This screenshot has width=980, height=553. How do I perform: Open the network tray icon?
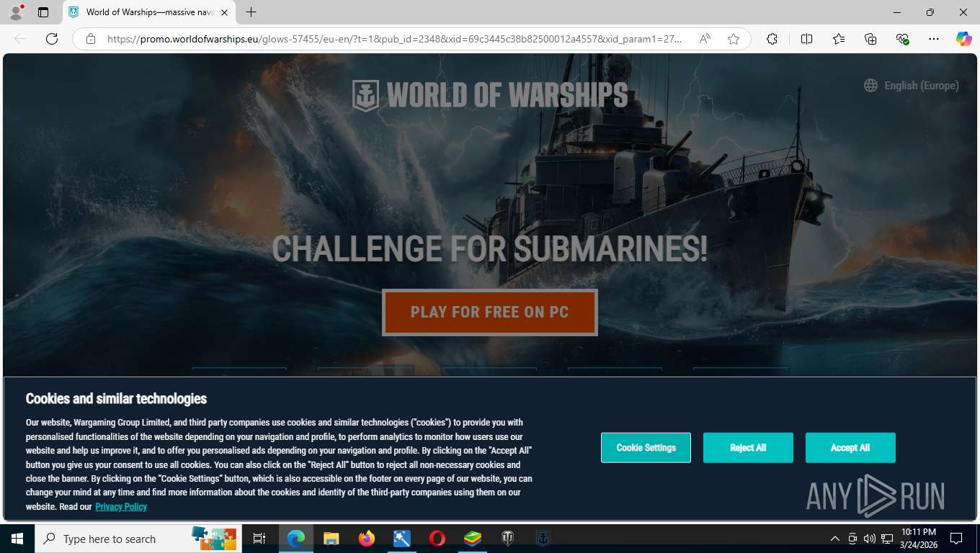pos(887,539)
